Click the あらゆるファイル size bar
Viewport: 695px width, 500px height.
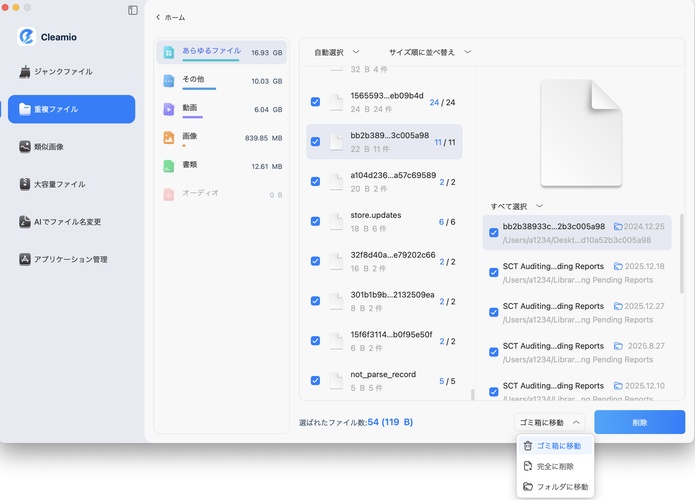(x=211, y=61)
